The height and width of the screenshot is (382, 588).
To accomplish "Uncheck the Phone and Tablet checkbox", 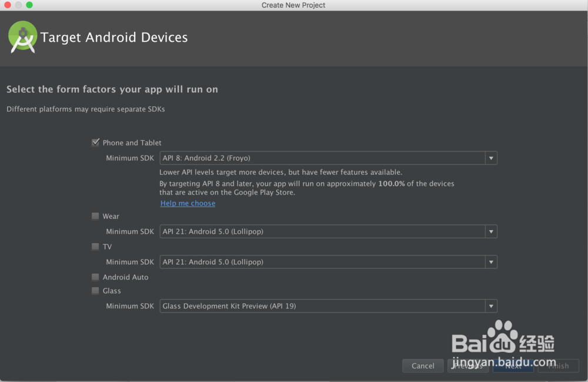I will pyautogui.click(x=95, y=142).
